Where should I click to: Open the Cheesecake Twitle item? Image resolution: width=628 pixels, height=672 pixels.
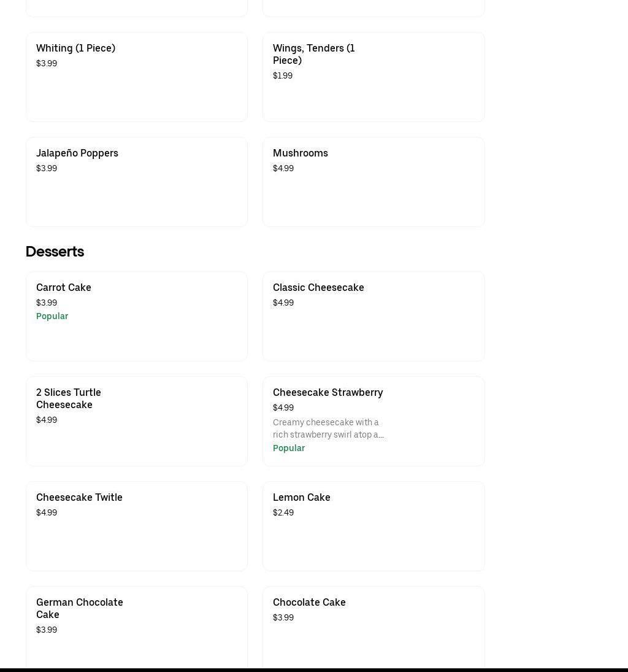(137, 527)
